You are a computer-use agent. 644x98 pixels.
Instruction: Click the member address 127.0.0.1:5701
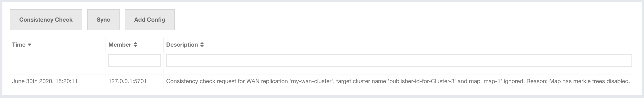[127, 81]
